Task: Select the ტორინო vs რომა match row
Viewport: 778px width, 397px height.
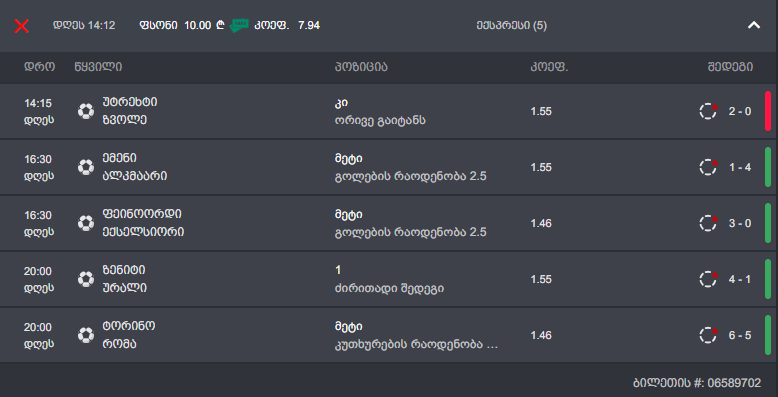Action: point(389,335)
